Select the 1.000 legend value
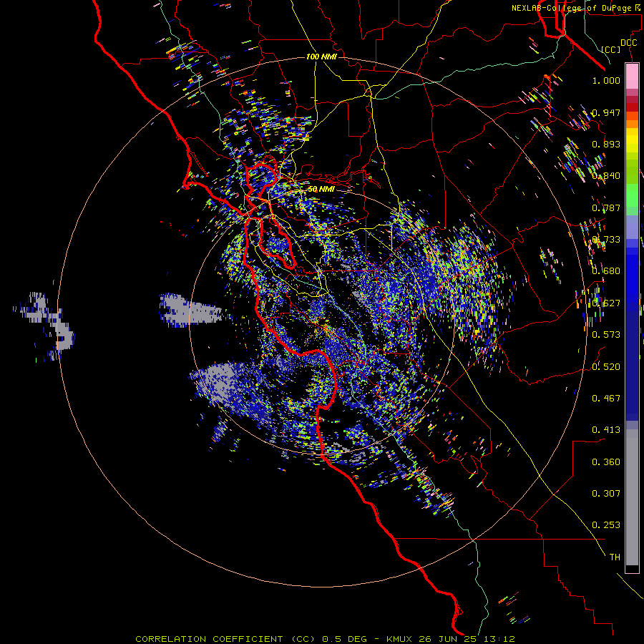Image resolution: width=644 pixels, height=644 pixels. [606, 80]
